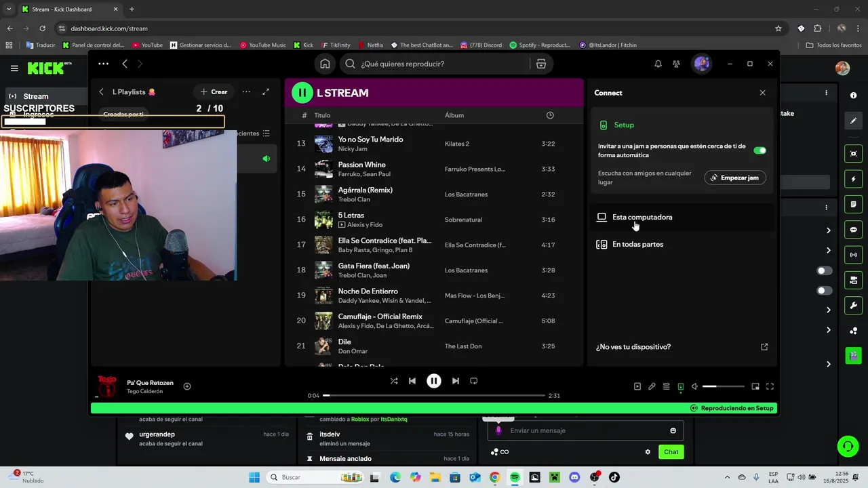Toggle repeat in Spotify player

coord(474,381)
